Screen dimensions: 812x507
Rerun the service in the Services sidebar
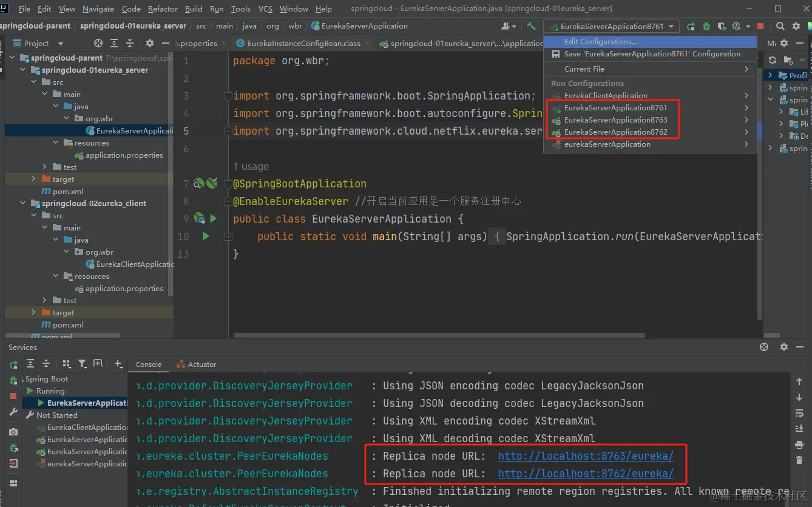tap(13, 364)
